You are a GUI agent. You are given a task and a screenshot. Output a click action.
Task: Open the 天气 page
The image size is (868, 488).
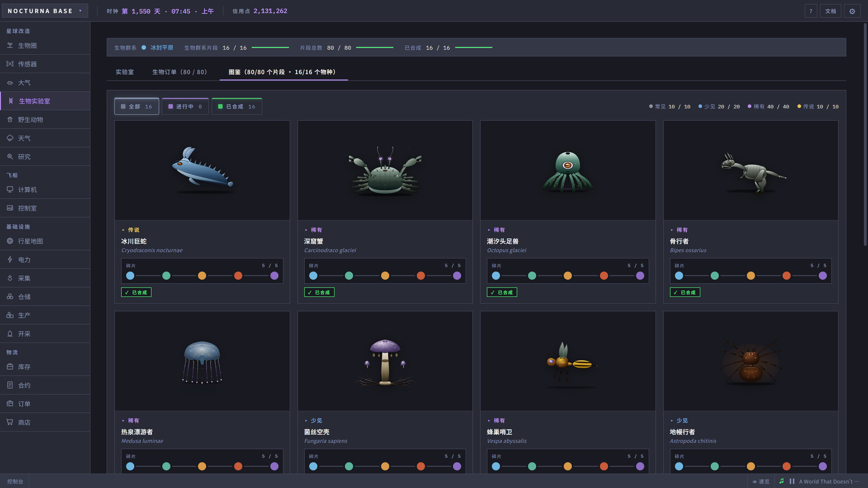pos(45,138)
